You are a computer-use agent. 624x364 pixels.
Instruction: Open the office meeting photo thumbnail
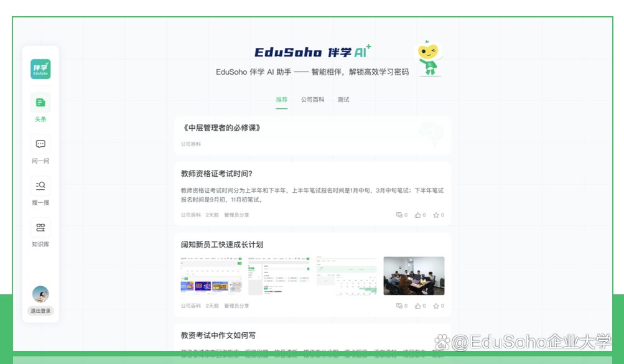coord(414,276)
